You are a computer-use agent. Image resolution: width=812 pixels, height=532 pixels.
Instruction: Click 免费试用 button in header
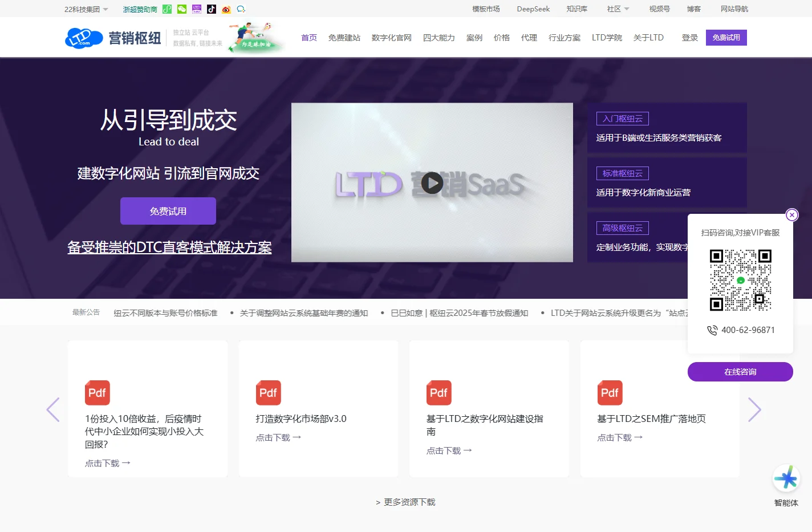point(726,38)
